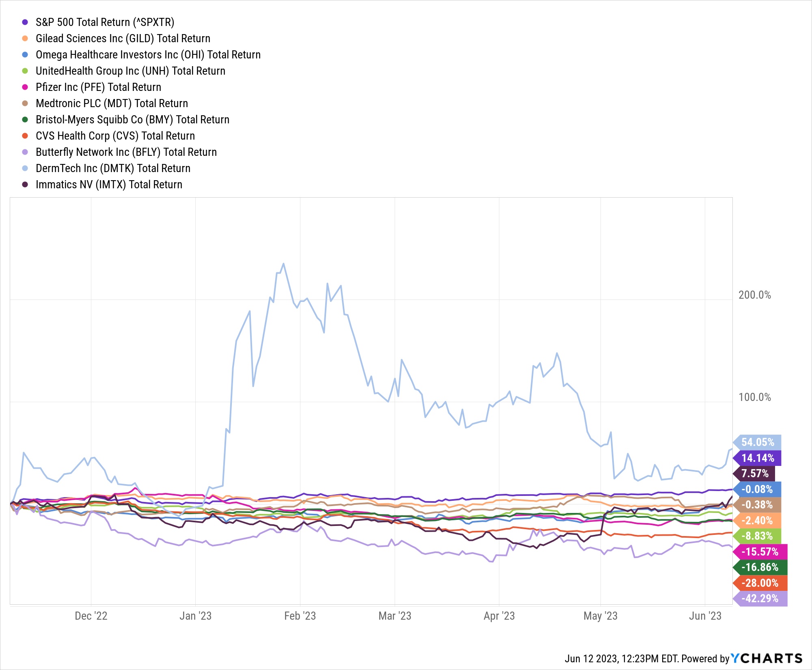This screenshot has width=812, height=670.
Task: Click the dark plum Immatics legend dot
Action: pyautogui.click(x=25, y=185)
